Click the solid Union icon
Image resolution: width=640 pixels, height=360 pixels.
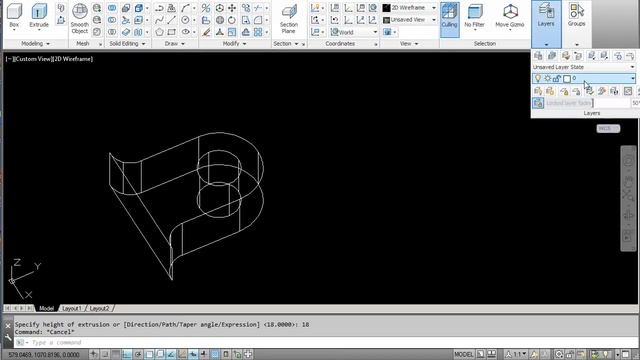[112, 8]
